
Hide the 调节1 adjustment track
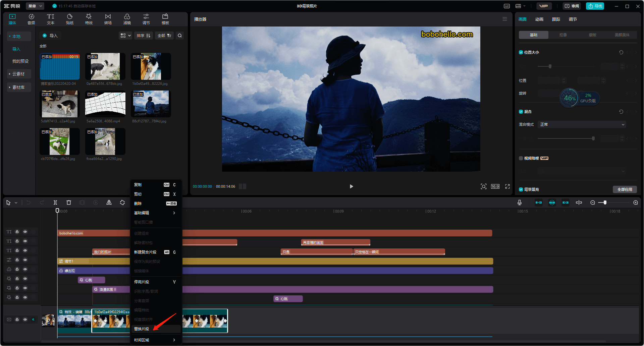click(x=25, y=260)
